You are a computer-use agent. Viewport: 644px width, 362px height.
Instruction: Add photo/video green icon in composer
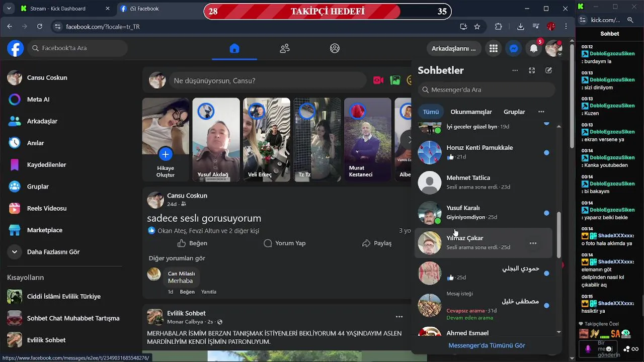tap(395, 80)
